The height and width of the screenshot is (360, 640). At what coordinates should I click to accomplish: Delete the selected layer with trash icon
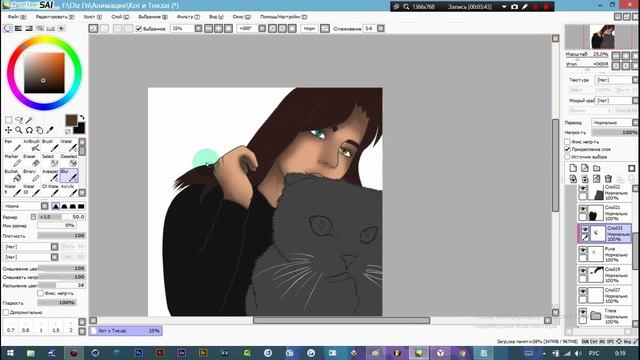[x=608, y=179]
